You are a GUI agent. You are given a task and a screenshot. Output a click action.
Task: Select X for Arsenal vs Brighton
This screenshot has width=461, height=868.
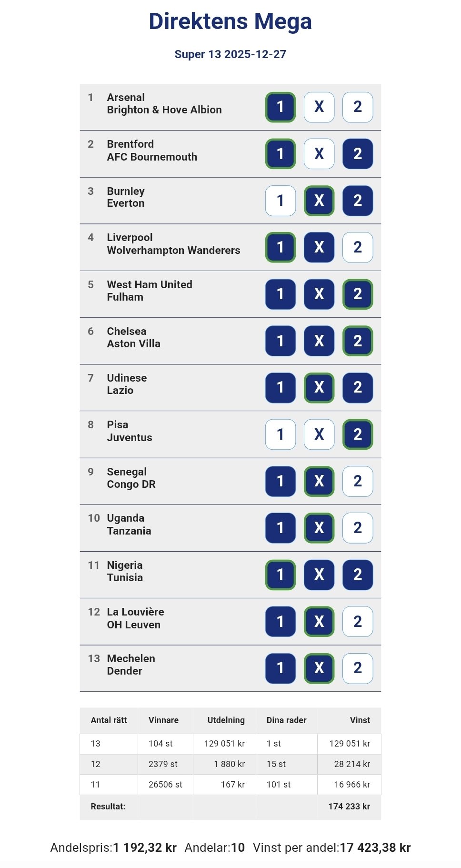pyautogui.click(x=319, y=107)
